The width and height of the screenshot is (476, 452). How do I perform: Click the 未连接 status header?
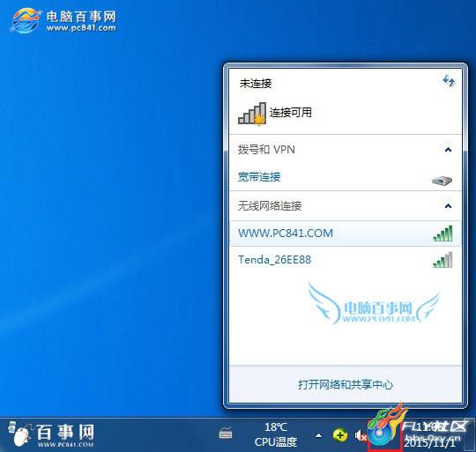pos(256,84)
